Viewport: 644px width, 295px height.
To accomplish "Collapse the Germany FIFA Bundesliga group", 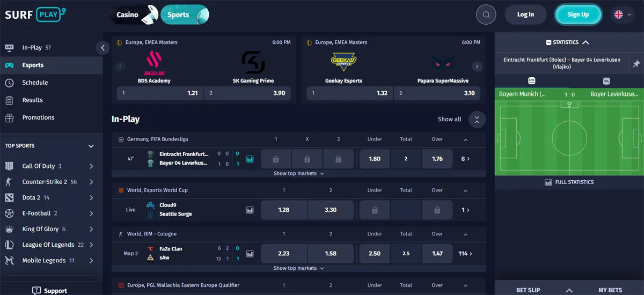I will [x=465, y=139].
